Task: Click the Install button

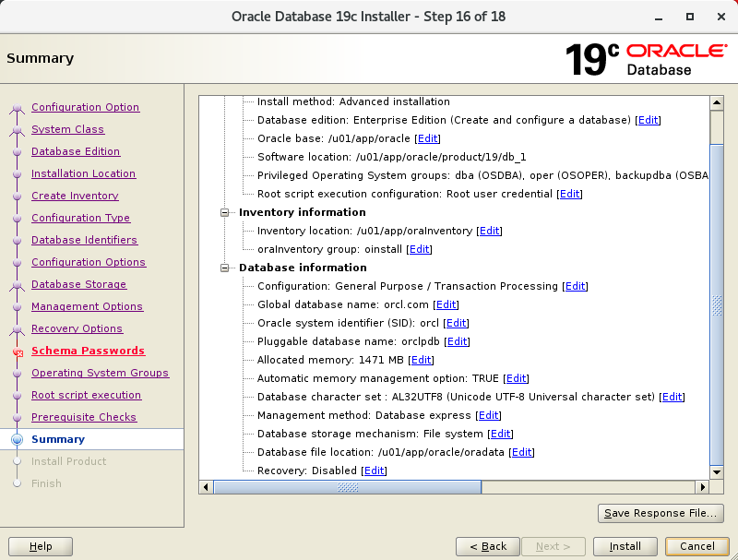Action: click(x=625, y=546)
